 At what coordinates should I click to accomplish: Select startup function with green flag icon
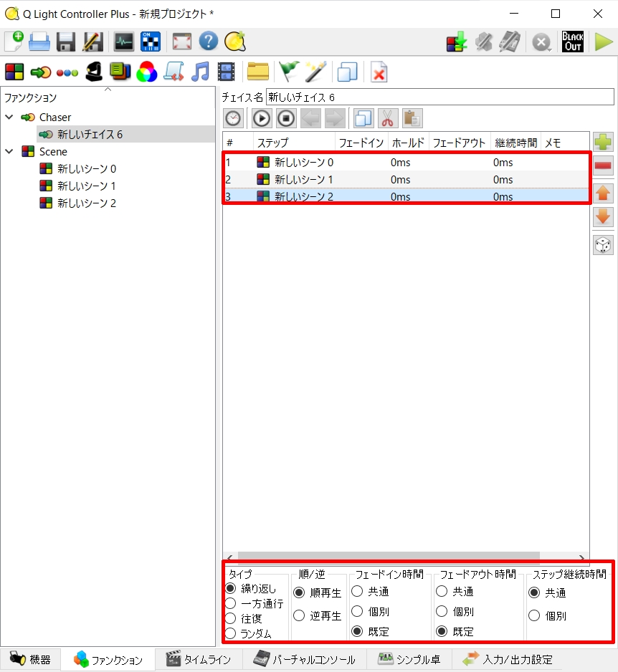click(289, 72)
